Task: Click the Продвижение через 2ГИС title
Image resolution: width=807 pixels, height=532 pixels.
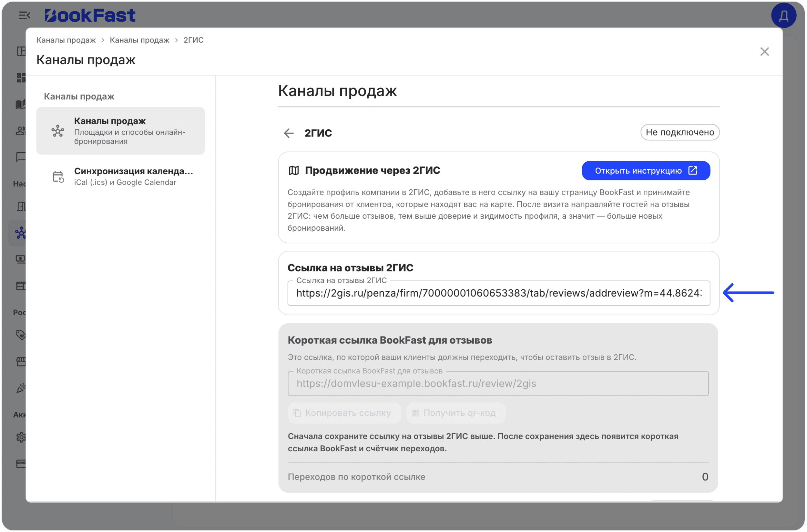Action: 373,170
